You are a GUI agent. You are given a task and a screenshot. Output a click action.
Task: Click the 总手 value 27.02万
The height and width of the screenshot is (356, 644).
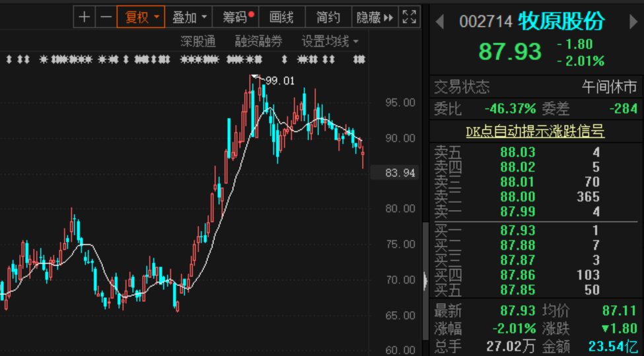pos(511,347)
